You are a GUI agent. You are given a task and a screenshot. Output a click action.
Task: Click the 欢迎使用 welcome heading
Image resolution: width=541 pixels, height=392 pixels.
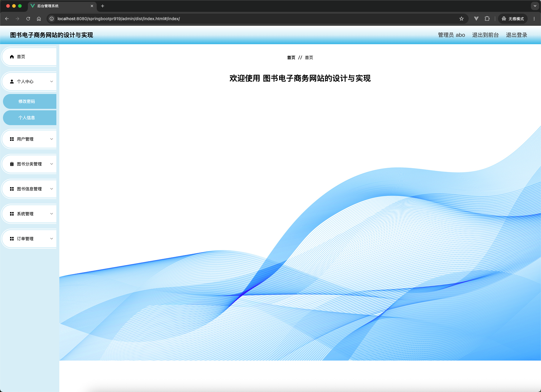click(300, 78)
